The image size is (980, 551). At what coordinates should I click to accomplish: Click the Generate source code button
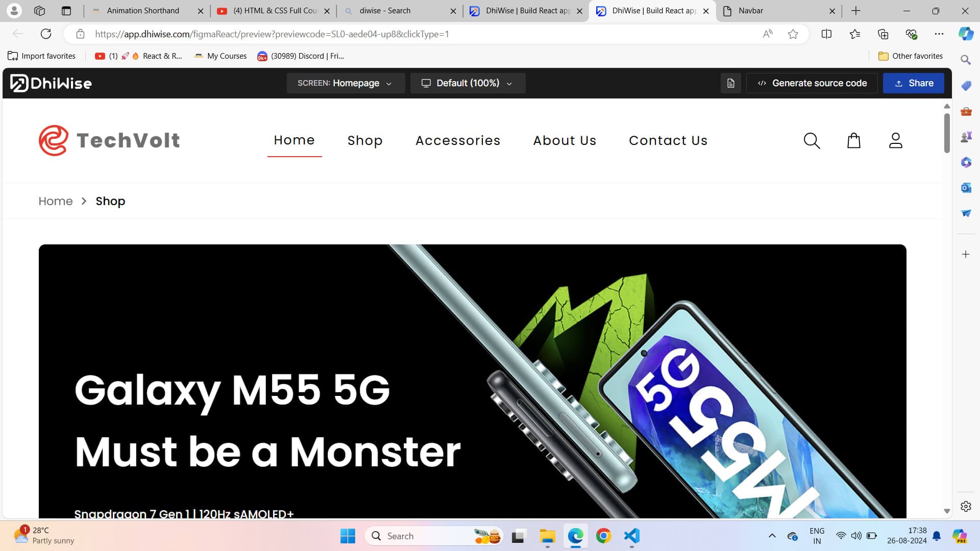click(812, 83)
